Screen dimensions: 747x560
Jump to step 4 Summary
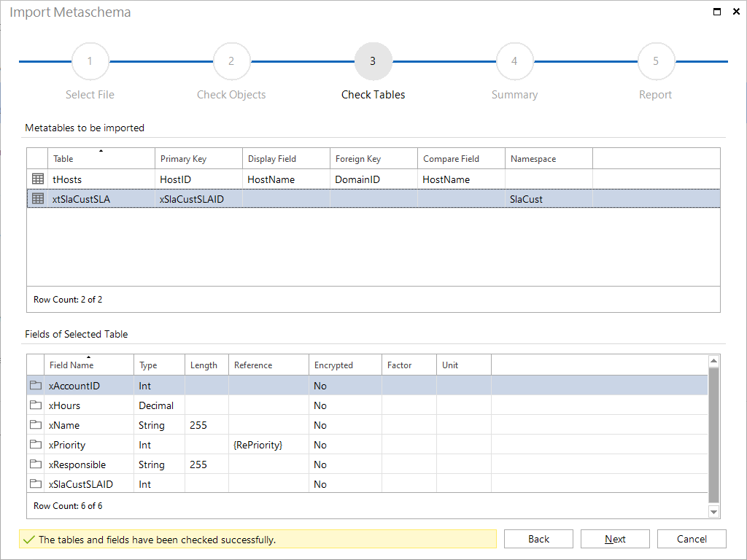pos(514,61)
